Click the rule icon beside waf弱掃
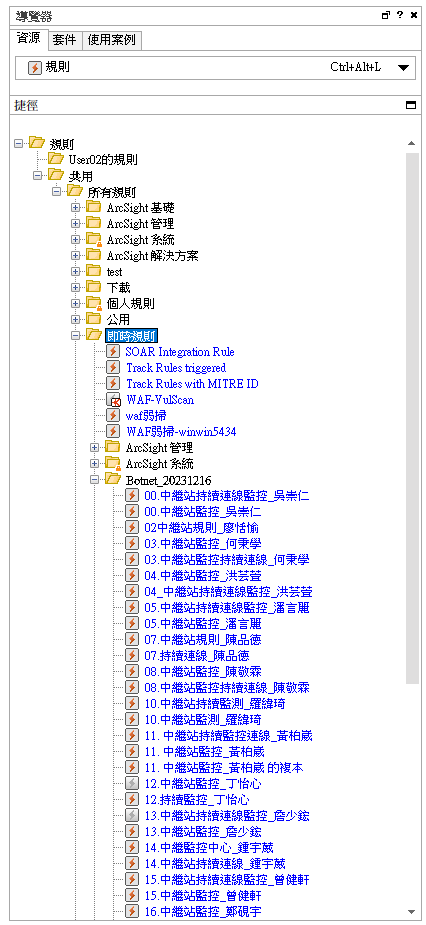Screen dimensions: 426x925 click(113, 415)
